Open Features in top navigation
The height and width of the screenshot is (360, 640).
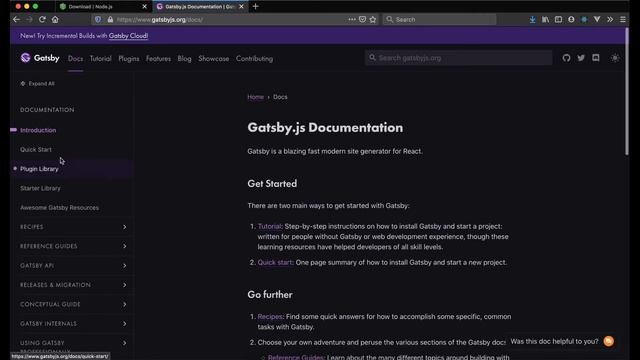coord(158,59)
